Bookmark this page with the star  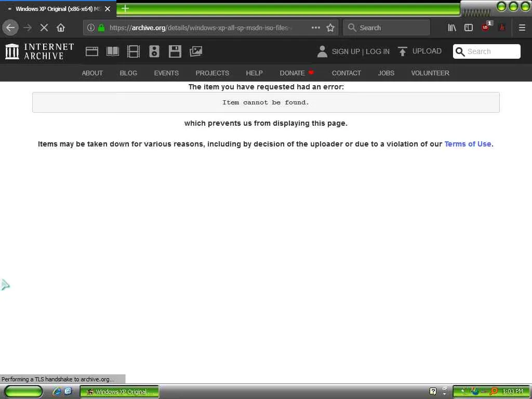pyautogui.click(x=330, y=28)
